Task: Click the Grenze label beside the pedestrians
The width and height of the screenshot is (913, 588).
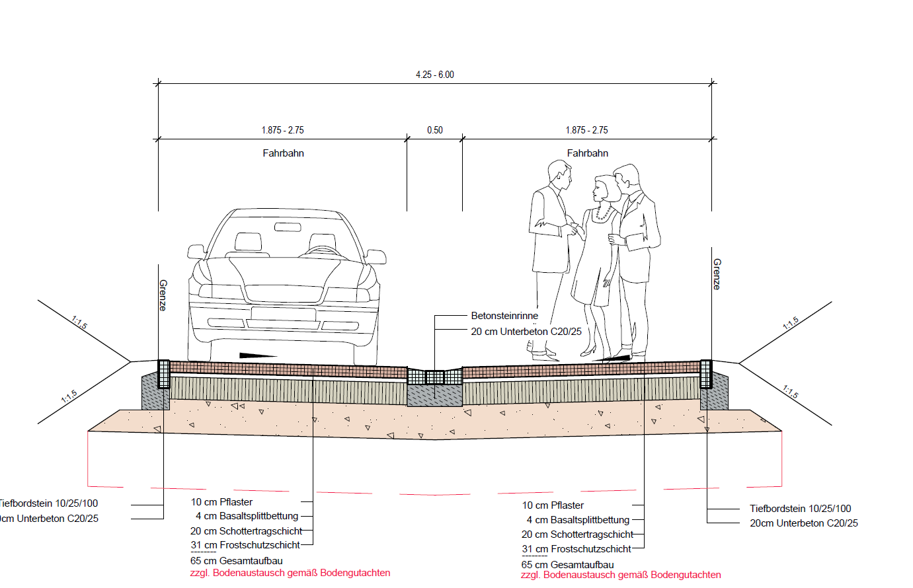Action: (x=717, y=274)
